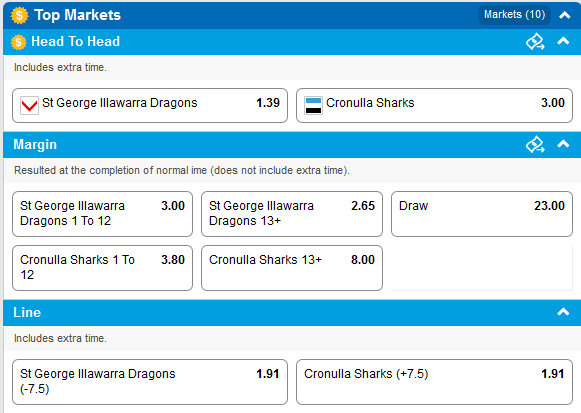
Task: Choose Cronulla Sharks 1 To 12 margin
Action: (x=102, y=268)
